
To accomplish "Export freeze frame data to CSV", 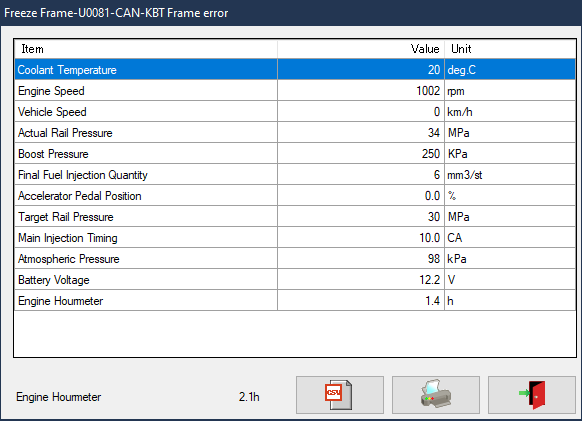I will pyautogui.click(x=340, y=395).
